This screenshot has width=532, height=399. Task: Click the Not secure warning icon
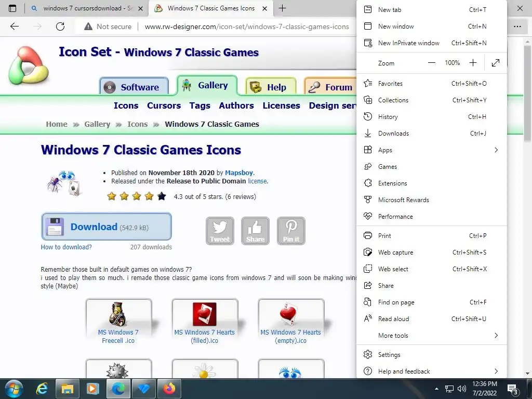tap(88, 26)
